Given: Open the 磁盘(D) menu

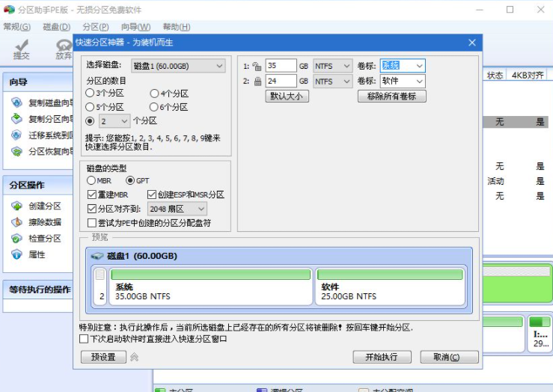Looking at the screenshot, I should 56,27.
